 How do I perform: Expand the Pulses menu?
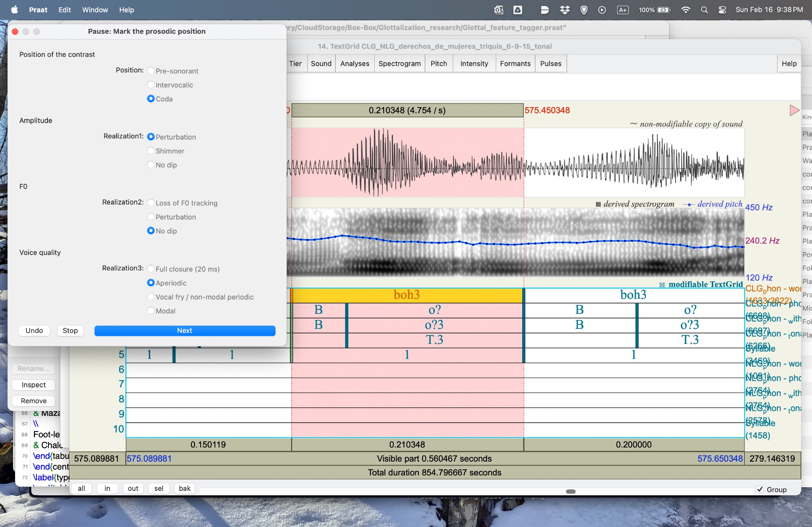550,64
